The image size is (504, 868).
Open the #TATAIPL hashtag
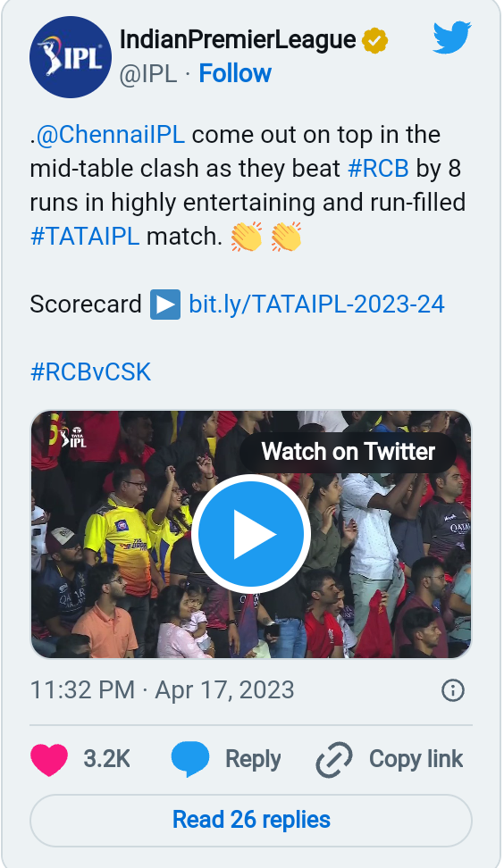(85, 237)
